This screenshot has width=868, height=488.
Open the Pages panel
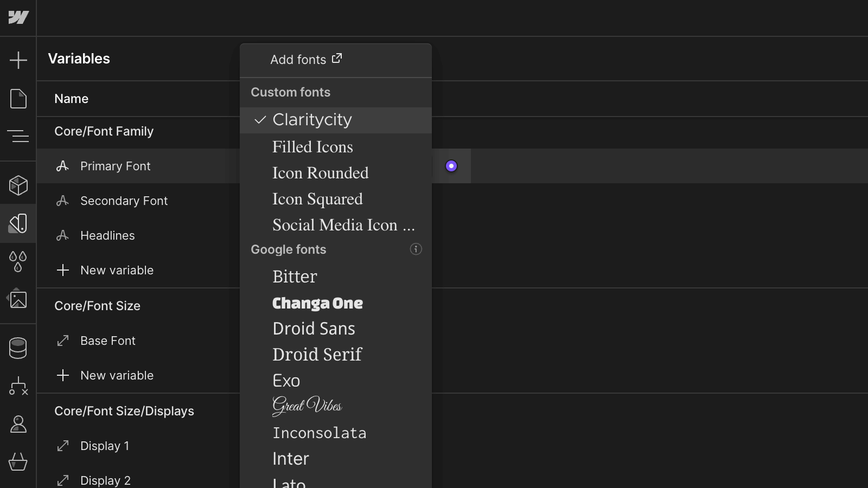tap(18, 99)
